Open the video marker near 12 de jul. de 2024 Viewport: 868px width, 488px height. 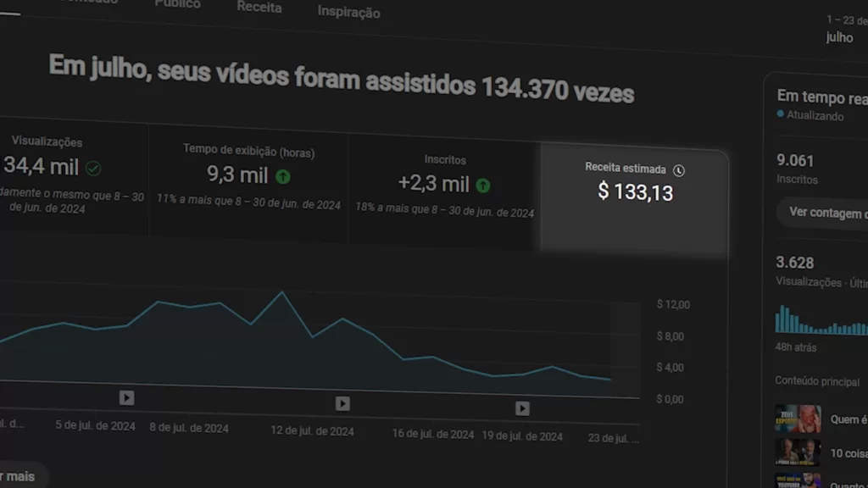coord(342,404)
